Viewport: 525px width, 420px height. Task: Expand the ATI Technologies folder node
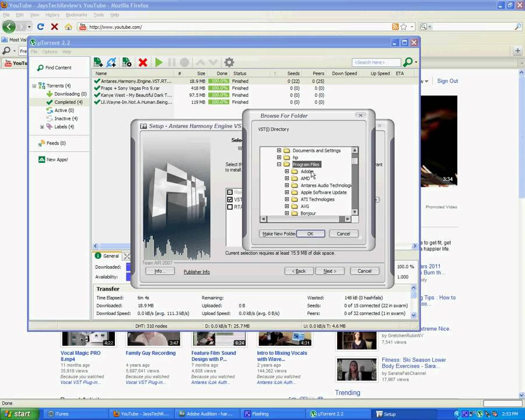click(287, 199)
